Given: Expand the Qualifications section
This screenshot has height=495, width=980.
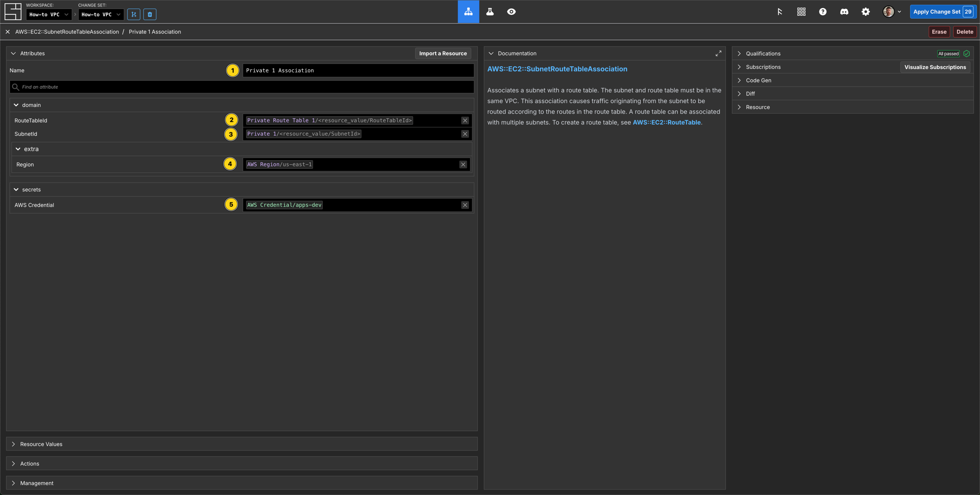Looking at the screenshot, I should (739, 54).
